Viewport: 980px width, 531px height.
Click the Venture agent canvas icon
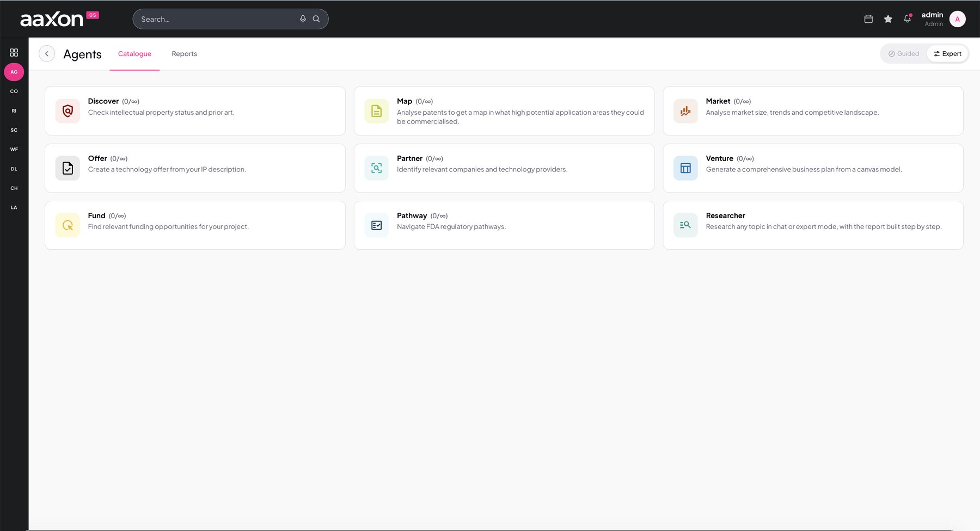[x=685, y=168]
